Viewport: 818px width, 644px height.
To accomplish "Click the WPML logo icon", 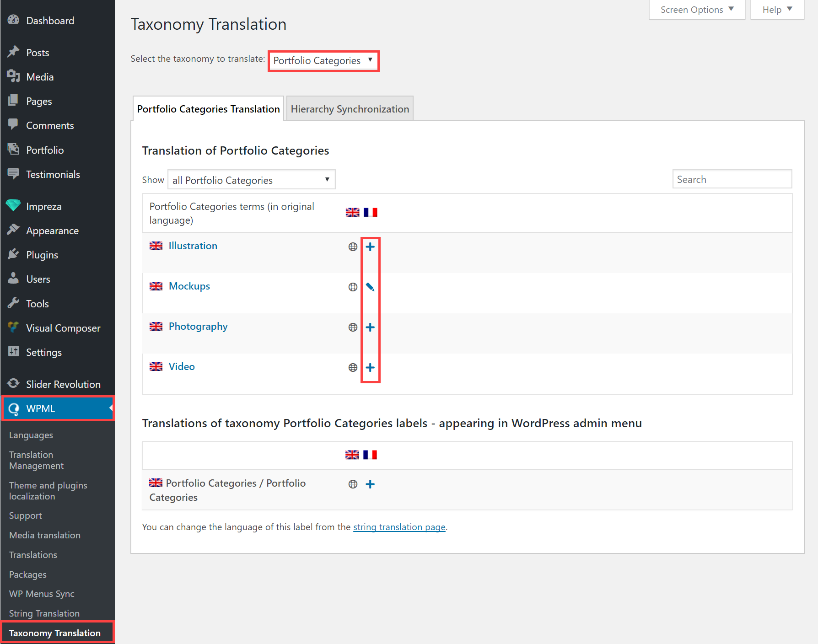I will tap(14, 408).
